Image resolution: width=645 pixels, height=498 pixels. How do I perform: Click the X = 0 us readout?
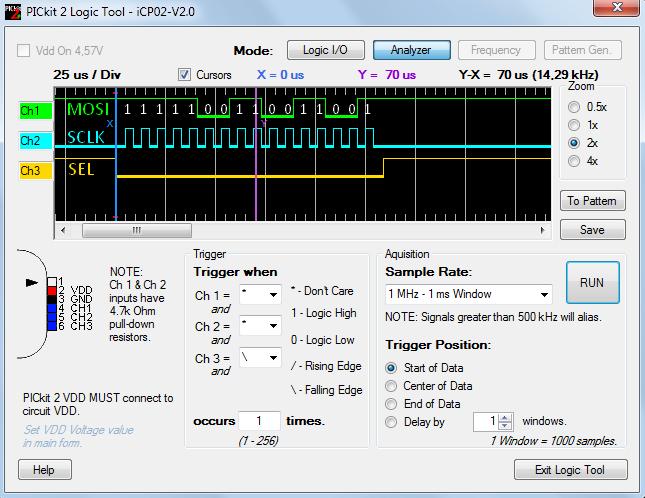pos(281,75)
